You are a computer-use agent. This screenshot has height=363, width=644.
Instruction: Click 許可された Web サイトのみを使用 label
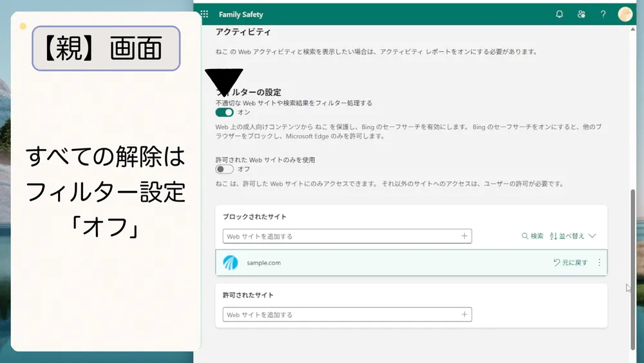pyautogui.click(x=265, y=160)
